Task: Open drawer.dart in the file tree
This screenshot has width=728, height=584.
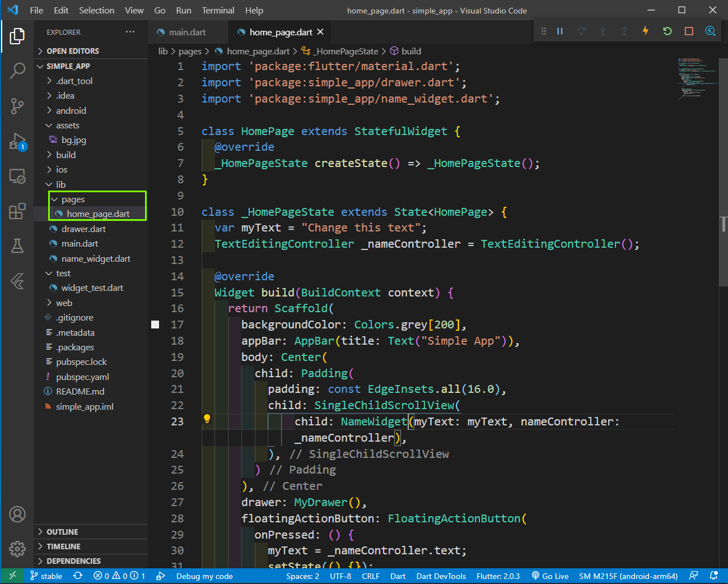Action: 91,229
